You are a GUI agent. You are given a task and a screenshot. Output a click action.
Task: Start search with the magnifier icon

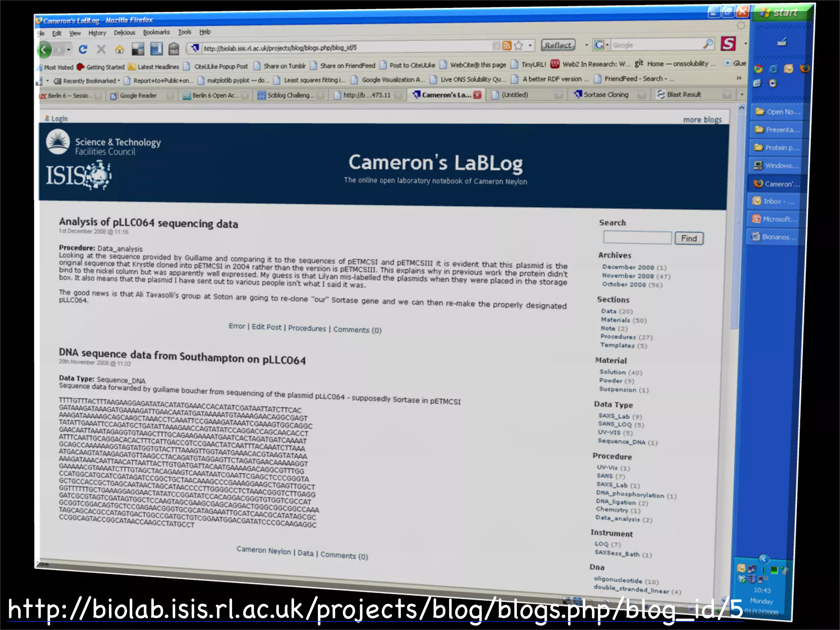[x=708, y=43]
